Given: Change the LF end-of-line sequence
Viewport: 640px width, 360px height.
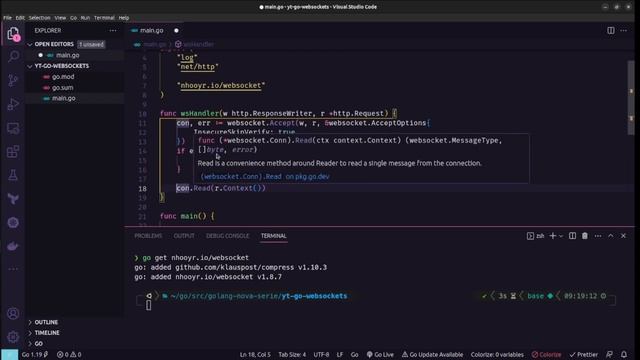Looking at the screenshot, I should coord(340,355).
